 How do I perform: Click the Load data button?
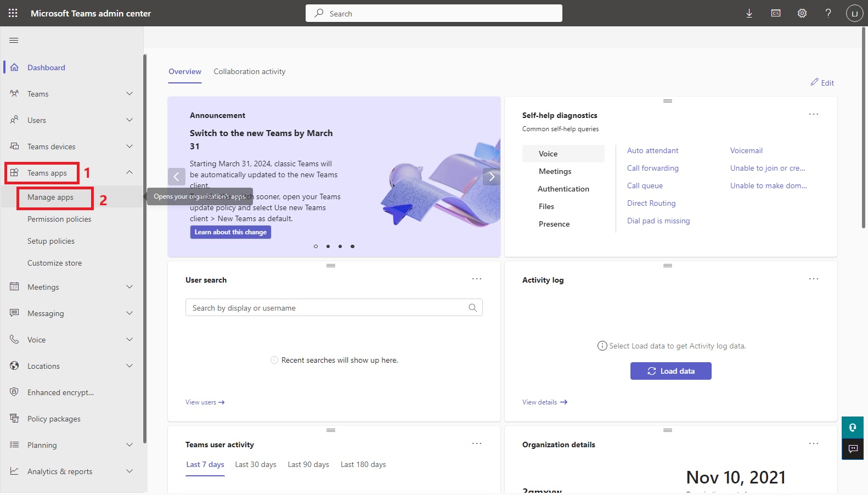670,371
